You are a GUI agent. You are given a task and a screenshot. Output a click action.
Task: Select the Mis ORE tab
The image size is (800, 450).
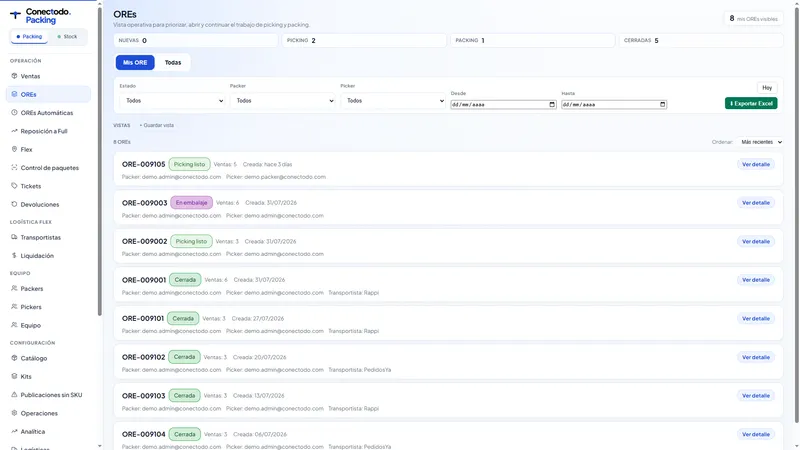(x=135, y=62)
